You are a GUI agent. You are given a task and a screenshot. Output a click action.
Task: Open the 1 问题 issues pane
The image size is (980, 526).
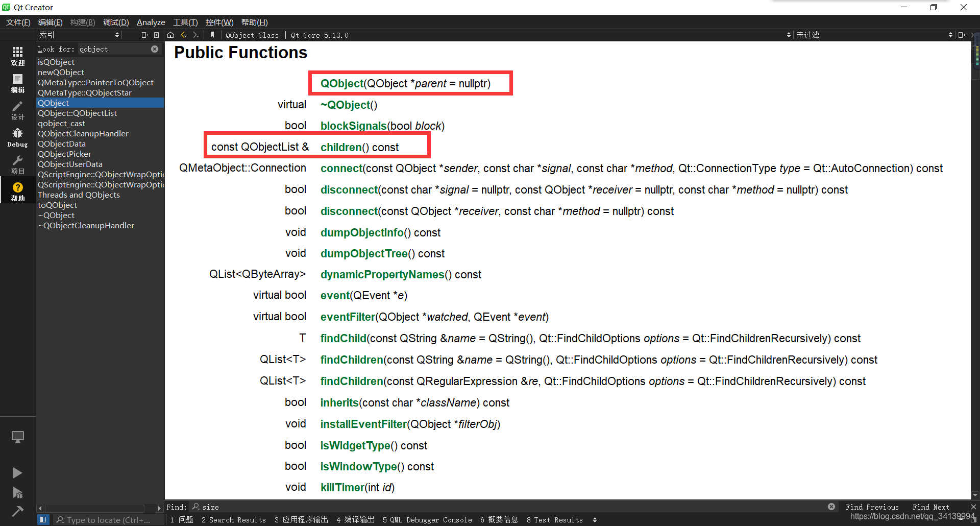[182, 520]
